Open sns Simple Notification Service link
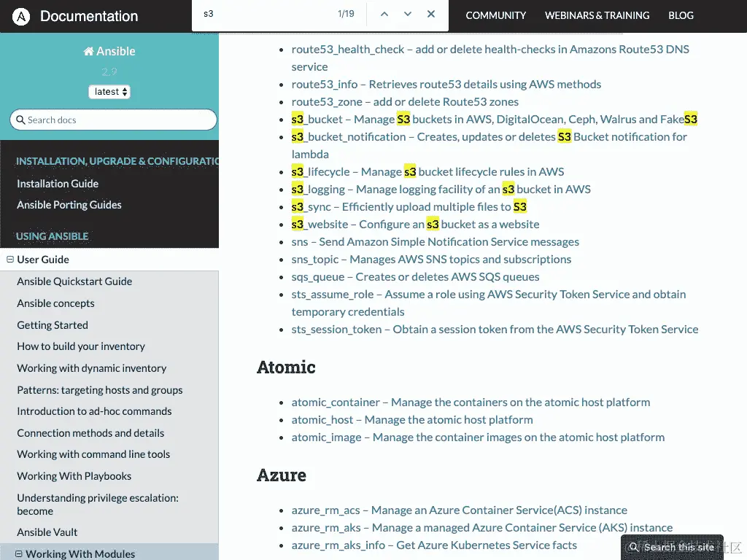 (x=436, y=242)
